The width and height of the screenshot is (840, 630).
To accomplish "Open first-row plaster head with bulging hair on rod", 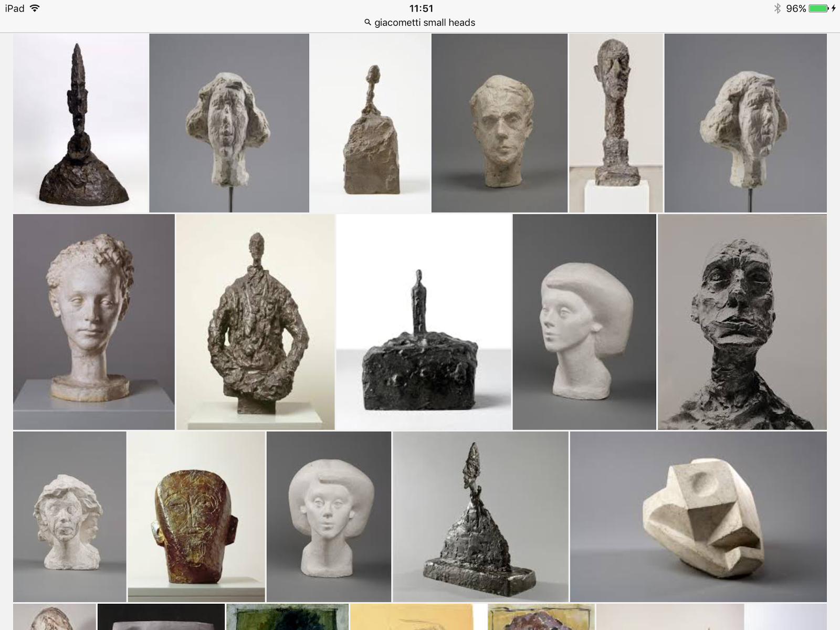I will [229, 123].
